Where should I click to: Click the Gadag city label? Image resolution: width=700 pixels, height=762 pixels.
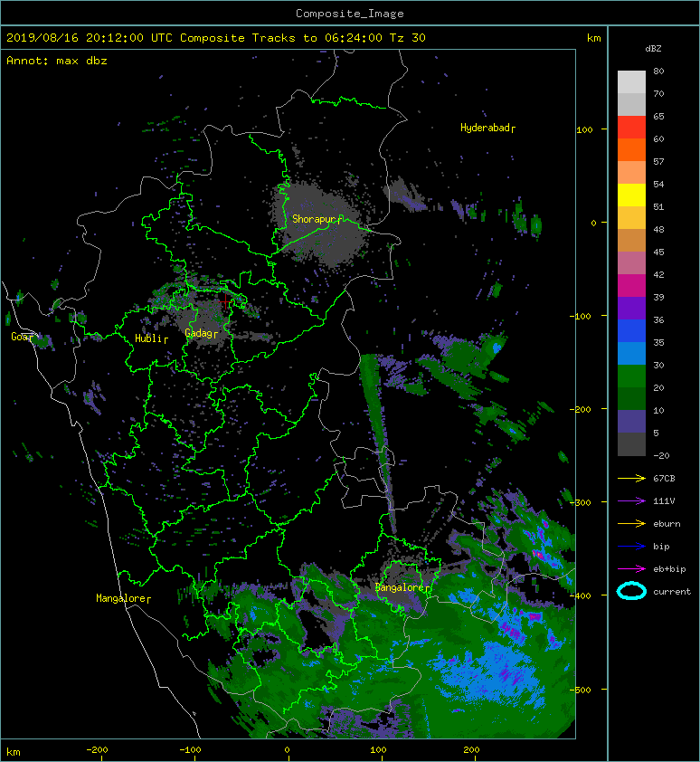(x=201, y=333)
